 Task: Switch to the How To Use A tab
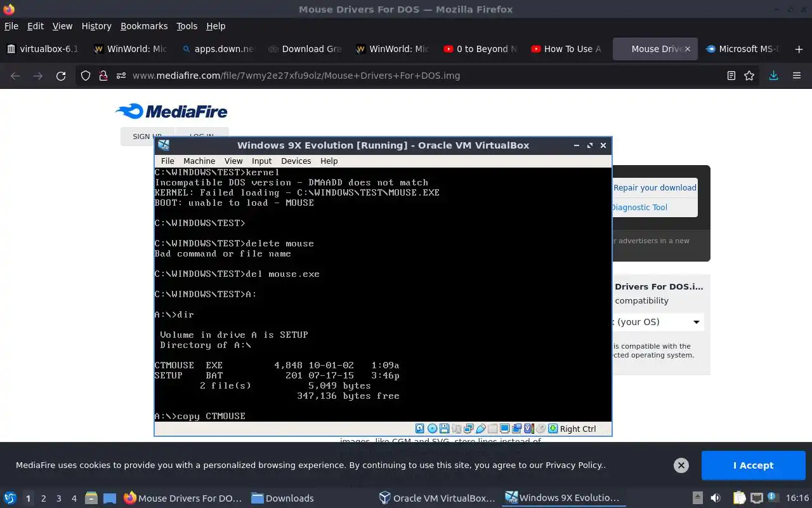[x=566, y=49]
